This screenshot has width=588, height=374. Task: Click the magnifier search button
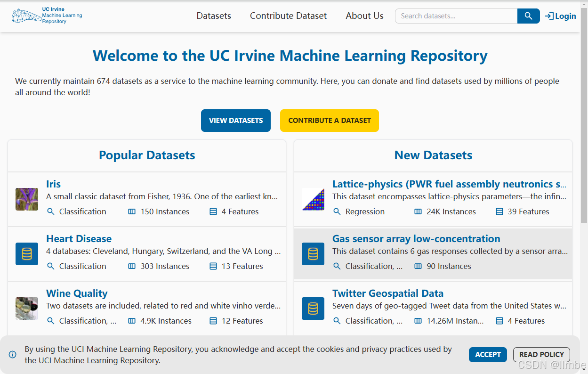coord(528,16)
